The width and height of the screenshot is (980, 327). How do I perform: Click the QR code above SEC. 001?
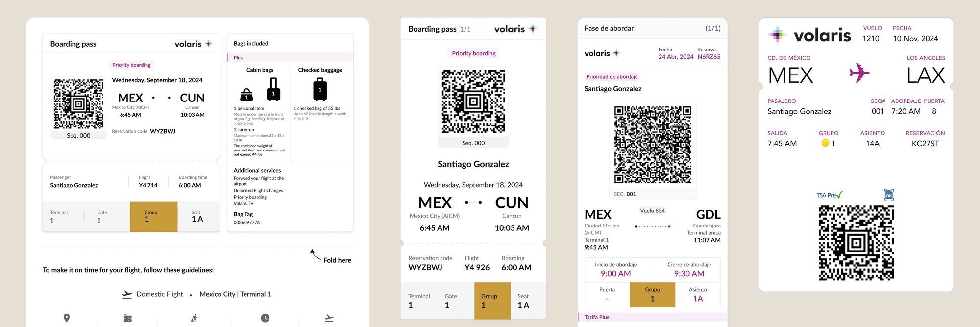(x=653, y=145)
